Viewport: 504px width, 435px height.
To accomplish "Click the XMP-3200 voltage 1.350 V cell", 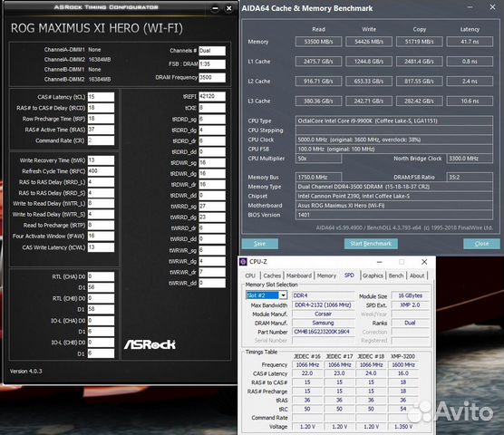I will pos(403,427).
